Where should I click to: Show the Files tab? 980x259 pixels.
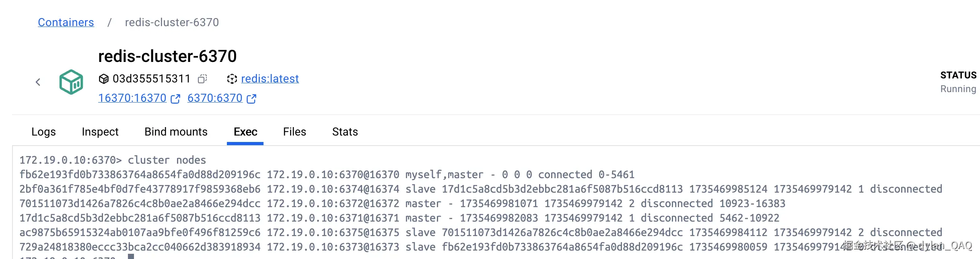(x=294, y=132)
